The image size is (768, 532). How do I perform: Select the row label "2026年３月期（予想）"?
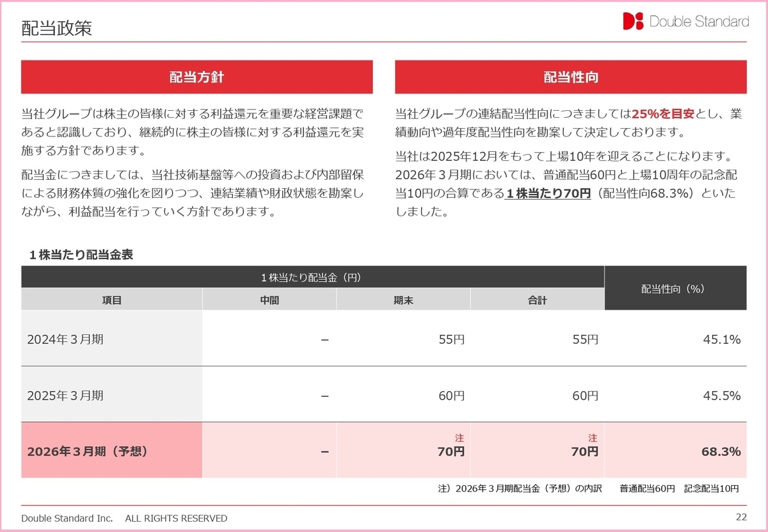click(x=88, y=451)
